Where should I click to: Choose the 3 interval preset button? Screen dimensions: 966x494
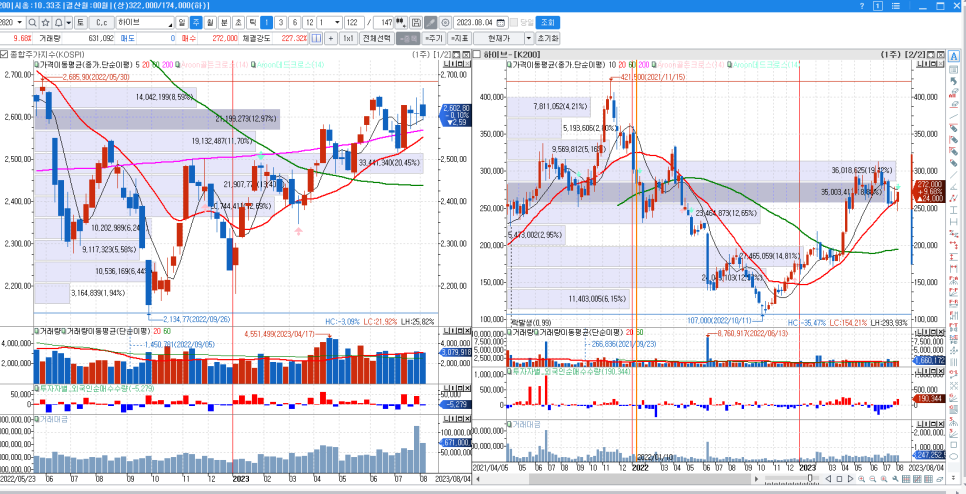(280, 22)
